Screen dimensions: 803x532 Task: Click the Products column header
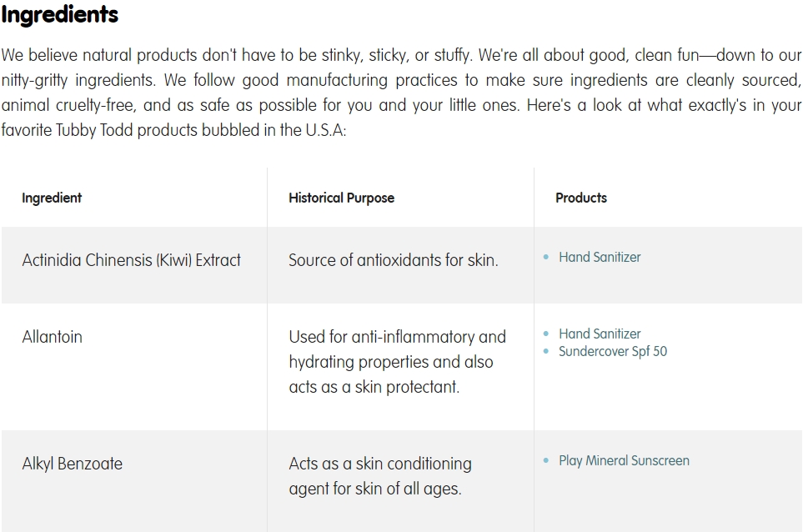point(581,198)
